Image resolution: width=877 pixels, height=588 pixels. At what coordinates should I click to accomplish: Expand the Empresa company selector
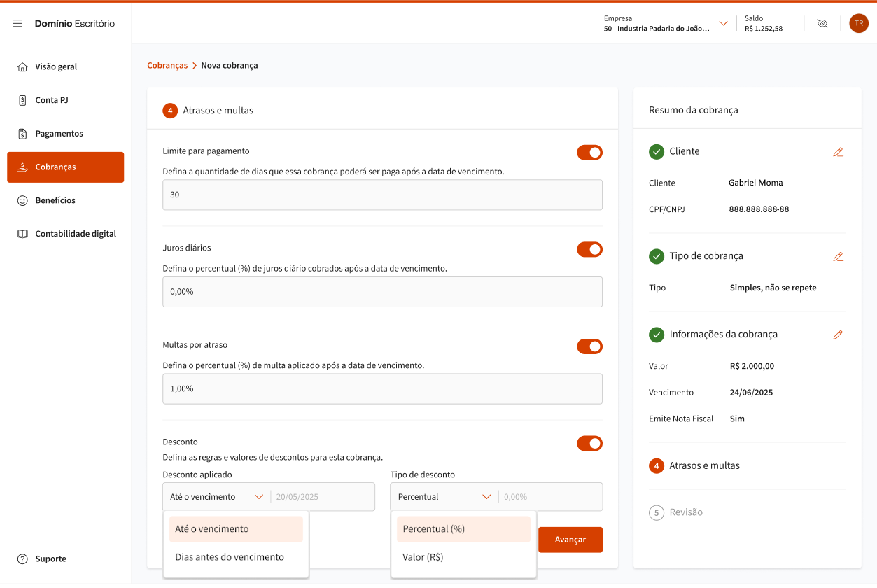point(723,24)
